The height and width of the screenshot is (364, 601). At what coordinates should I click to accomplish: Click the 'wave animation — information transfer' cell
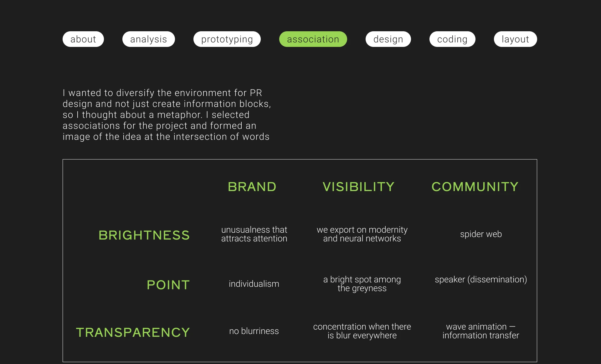[481, 331]
